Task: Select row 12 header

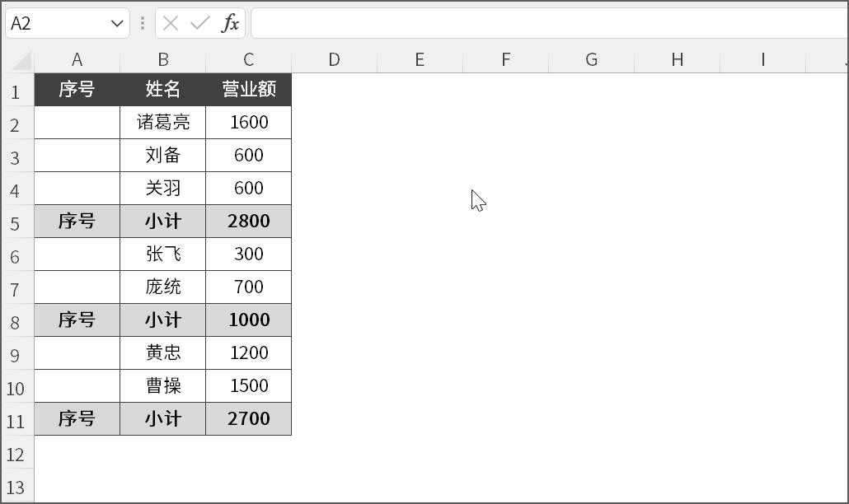Action: pyautogui.click(x=16, y=454)
